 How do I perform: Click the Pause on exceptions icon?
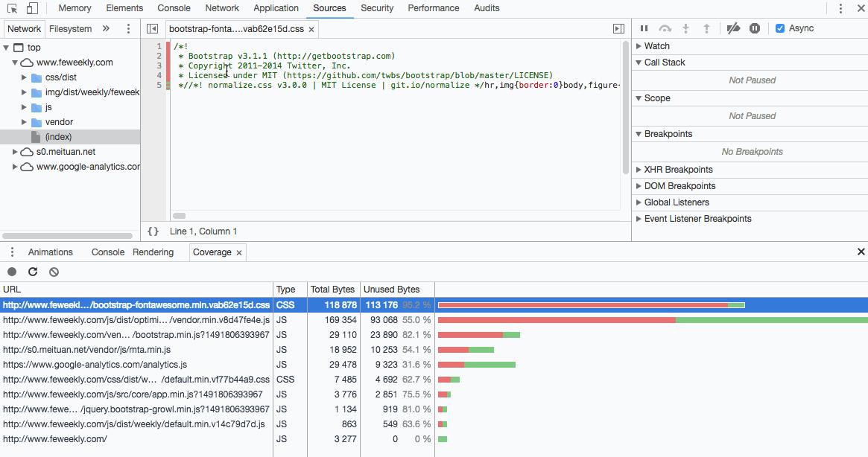(x=755, y=28)
